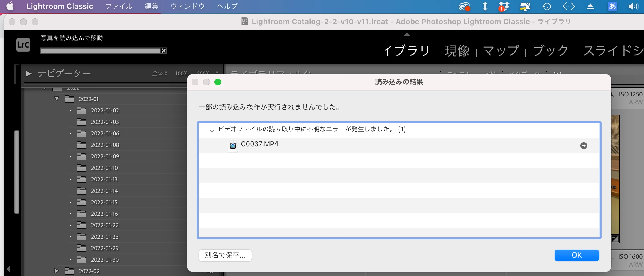
Task: Click the import progress bar
Action: (x=100, y=51)
